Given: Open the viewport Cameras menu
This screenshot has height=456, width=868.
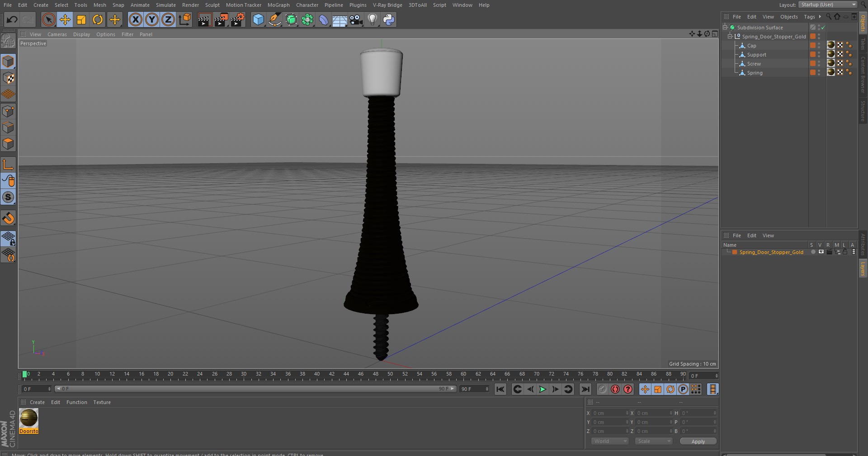Looking at the screenshot, I should (x=57, y=34).
